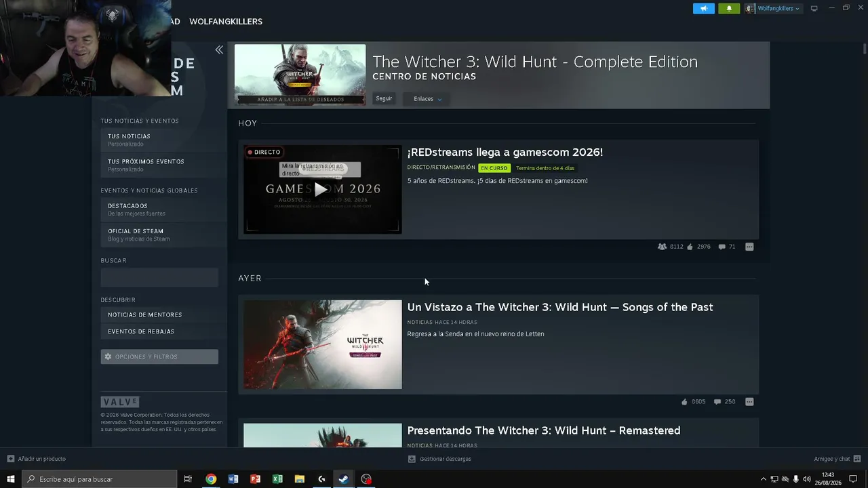Open the volume control in system tray

(807, 479)
